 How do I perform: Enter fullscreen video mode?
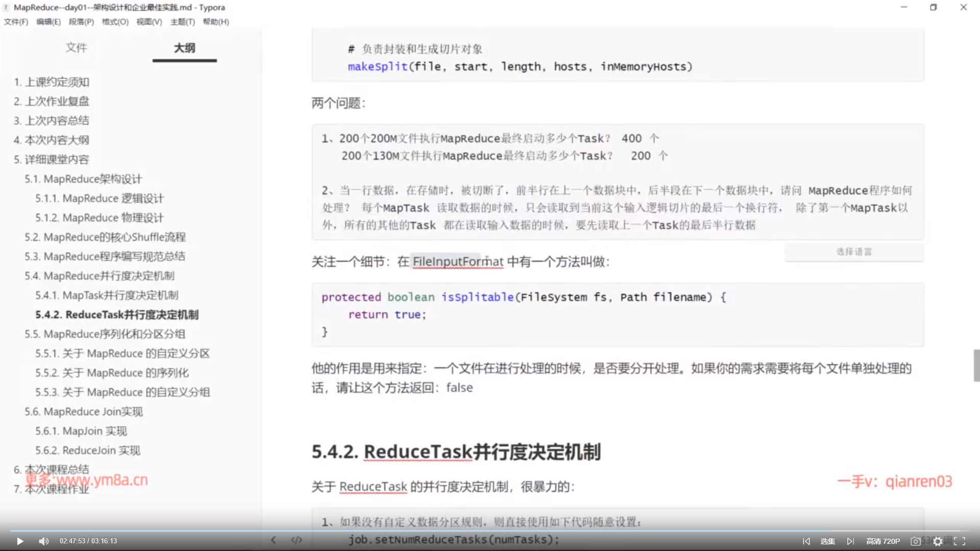(960, 541)
